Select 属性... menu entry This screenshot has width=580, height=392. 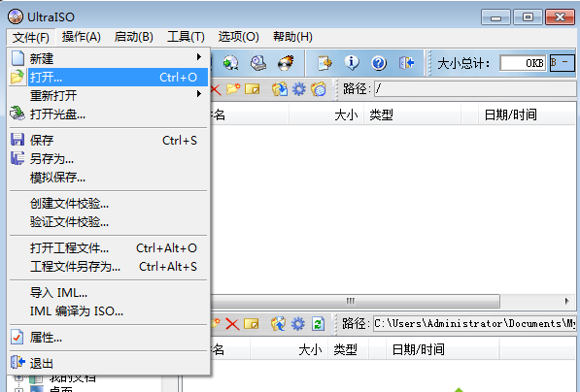[109, 338]
